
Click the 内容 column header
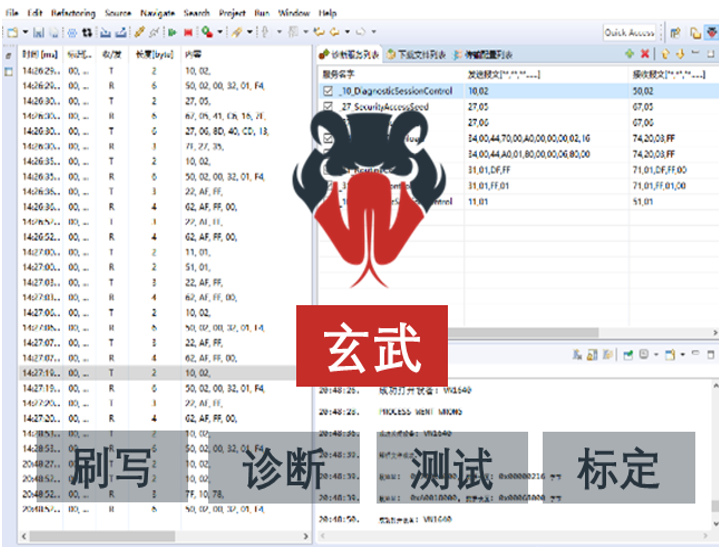[193, 55]
